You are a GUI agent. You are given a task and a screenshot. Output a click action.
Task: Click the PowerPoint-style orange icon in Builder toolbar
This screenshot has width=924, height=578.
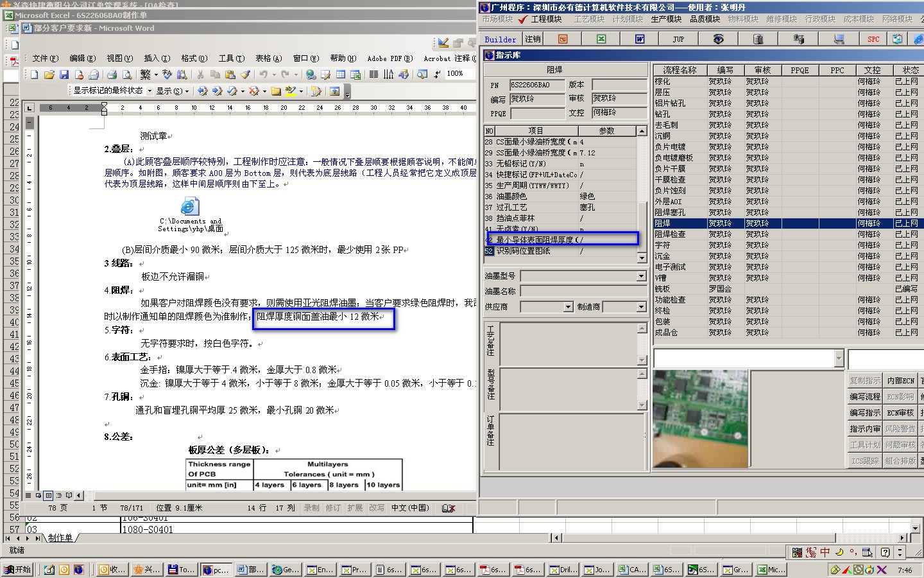tap(563, 39)
